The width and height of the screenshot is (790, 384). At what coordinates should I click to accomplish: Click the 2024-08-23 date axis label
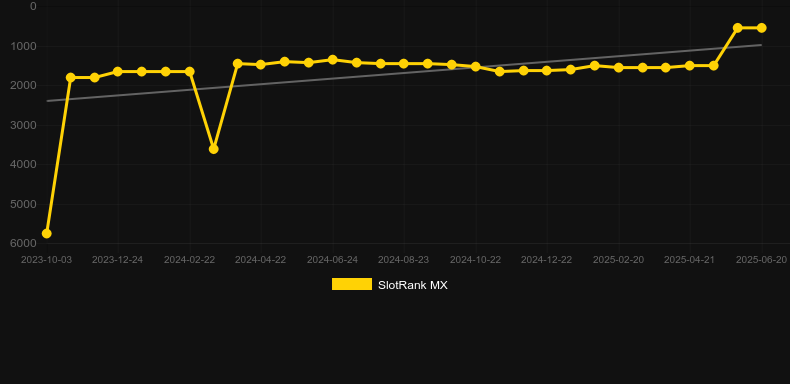pyautogui.click(x=404, y=260)
